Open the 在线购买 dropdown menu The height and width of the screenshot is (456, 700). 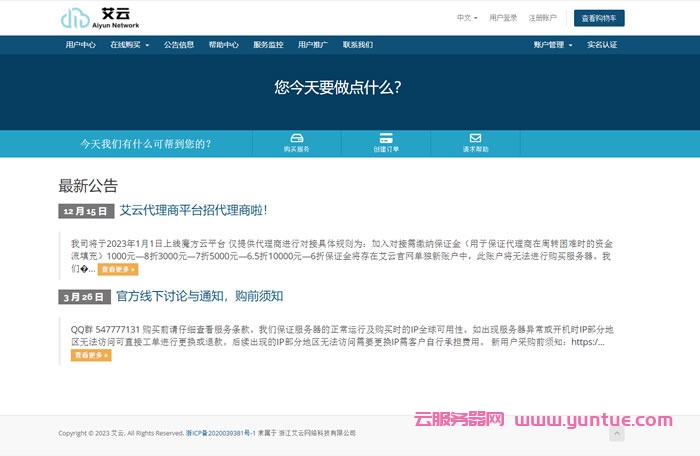coord(131,45)
